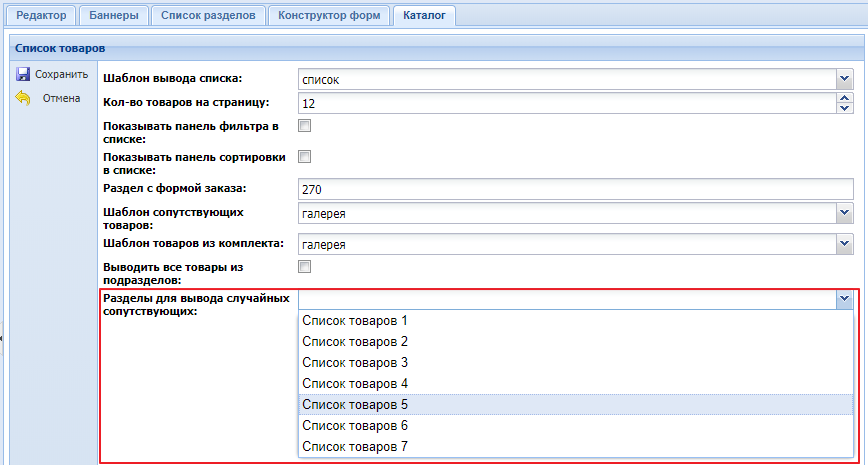This screenshot has width=868, height=465.
Task: Decrease products per page with down arrow
Action: pyautogui.click(x=844, y=109)
